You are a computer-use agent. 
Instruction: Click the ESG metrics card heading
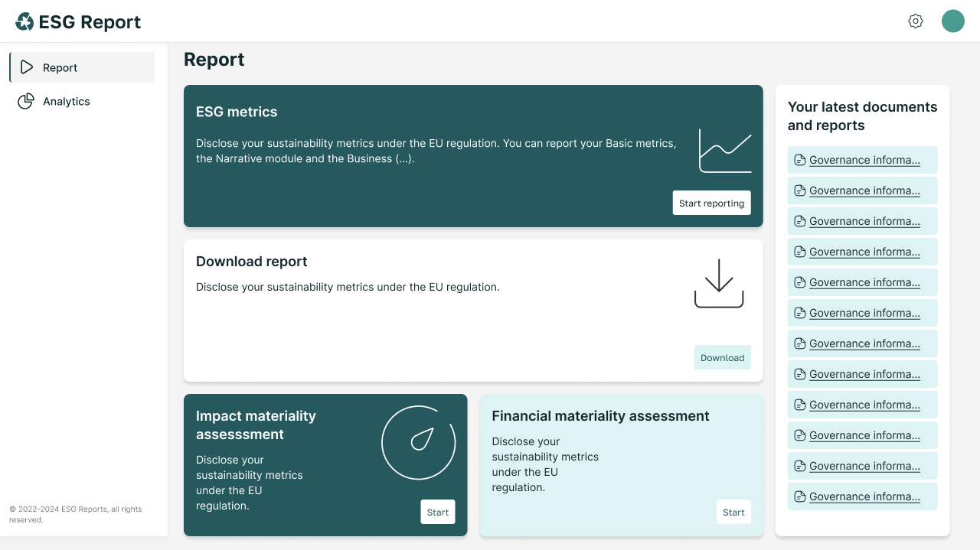click(237, 112)
